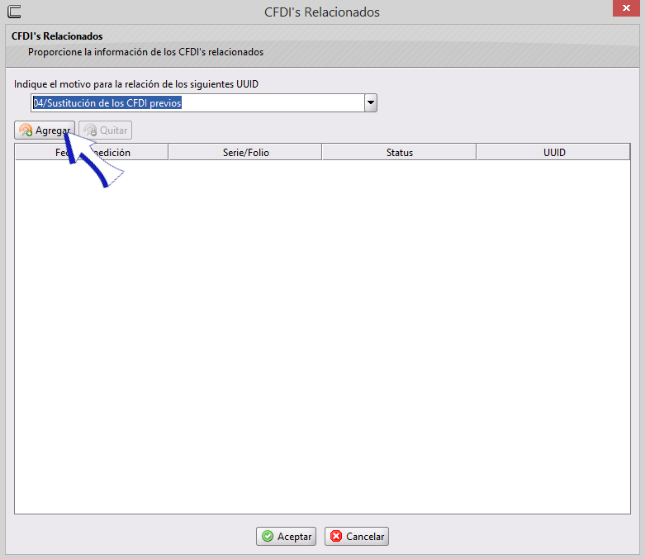Sort by Serie/Folio column header

(x=245, y=152)
